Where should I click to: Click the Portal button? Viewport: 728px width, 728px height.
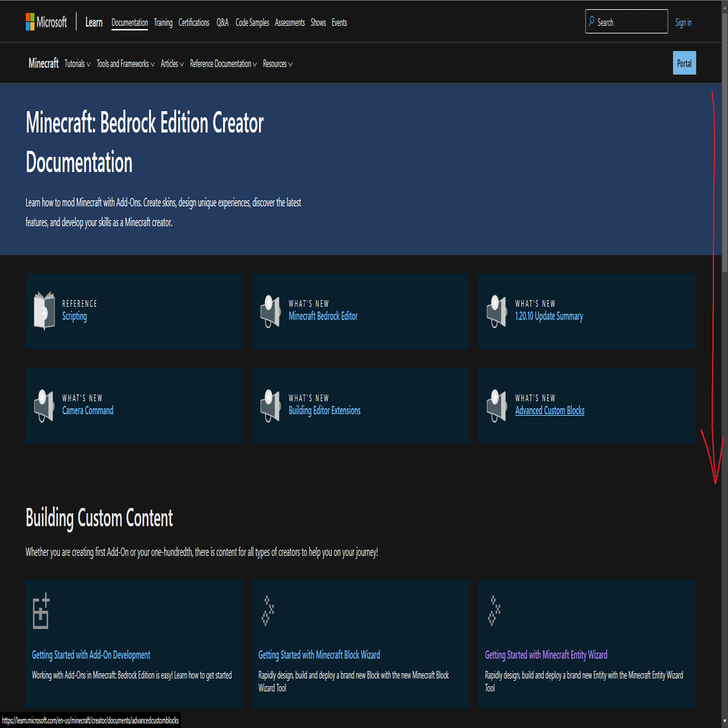(684, 63)
